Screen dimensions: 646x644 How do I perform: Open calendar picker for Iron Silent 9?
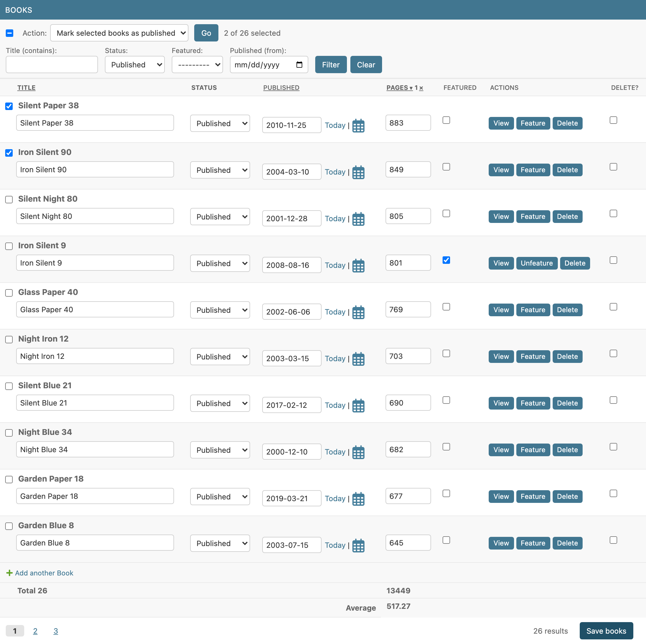click(358, 266)
